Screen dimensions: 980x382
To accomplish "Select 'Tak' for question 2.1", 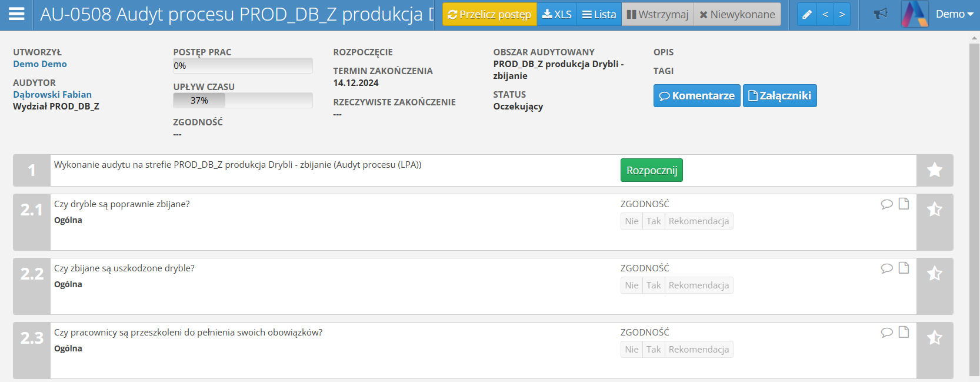I will [654, 221].
